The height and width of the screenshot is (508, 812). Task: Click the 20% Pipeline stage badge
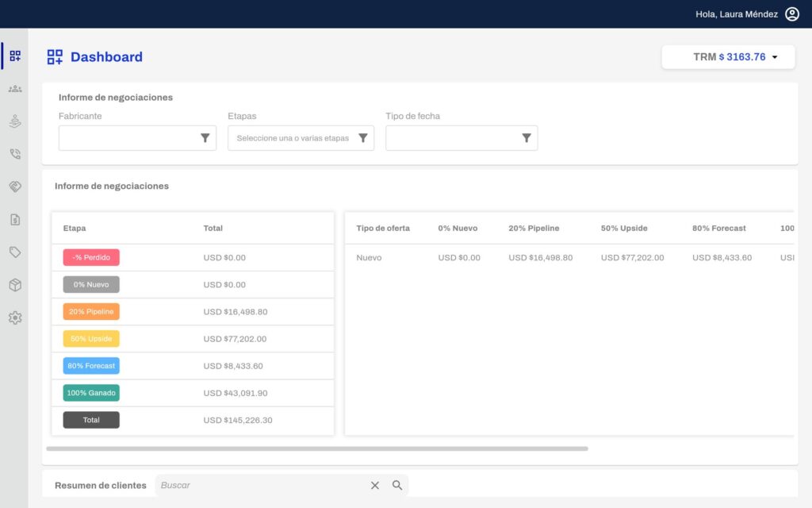click(91, 311)
